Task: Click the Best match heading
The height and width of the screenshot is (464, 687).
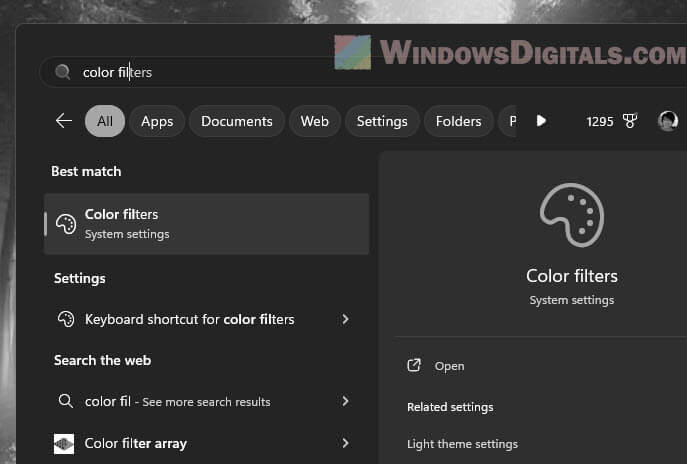Action: click(x=86, y=171)
